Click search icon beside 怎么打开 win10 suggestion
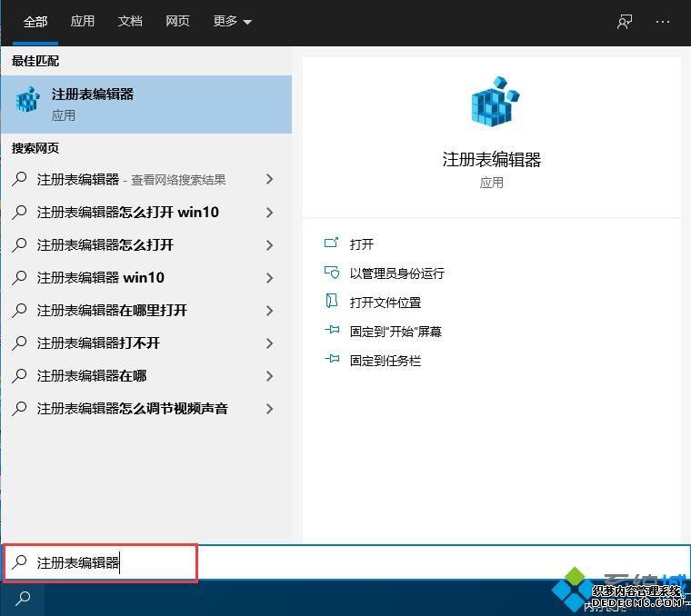 tap(19, 213)
